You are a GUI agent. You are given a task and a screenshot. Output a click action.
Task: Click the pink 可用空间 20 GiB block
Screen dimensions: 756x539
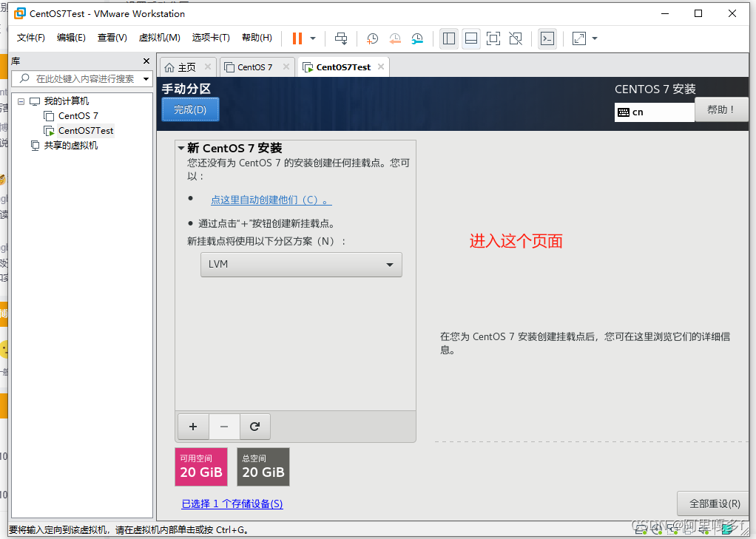point(201,467)
